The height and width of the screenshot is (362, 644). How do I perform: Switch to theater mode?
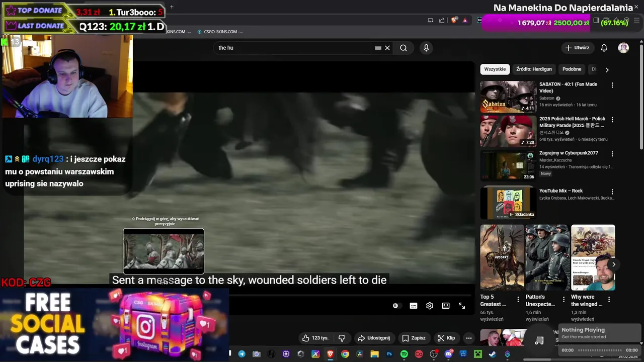click(446, 306)
